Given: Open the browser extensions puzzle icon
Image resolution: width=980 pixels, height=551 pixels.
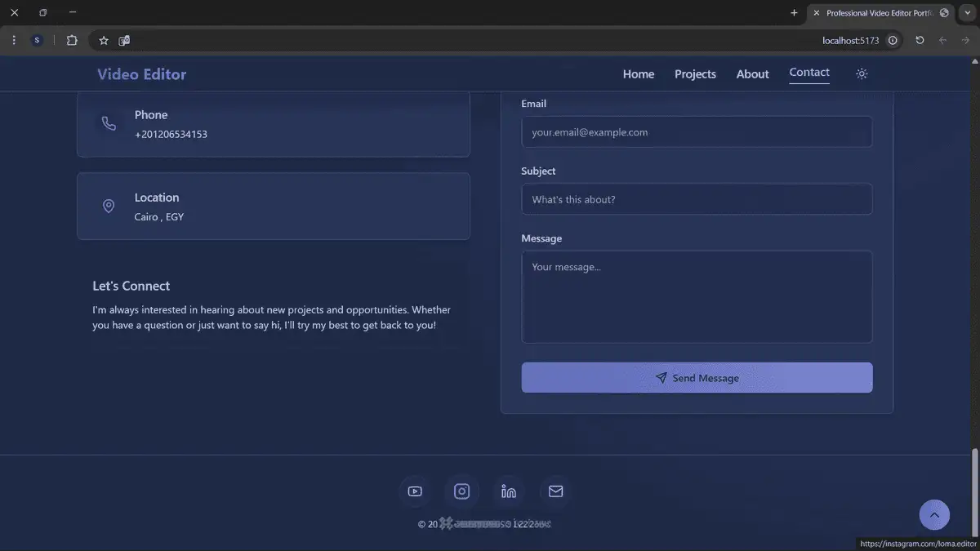Looking at the screenshot, I should [x=72, y=40].
